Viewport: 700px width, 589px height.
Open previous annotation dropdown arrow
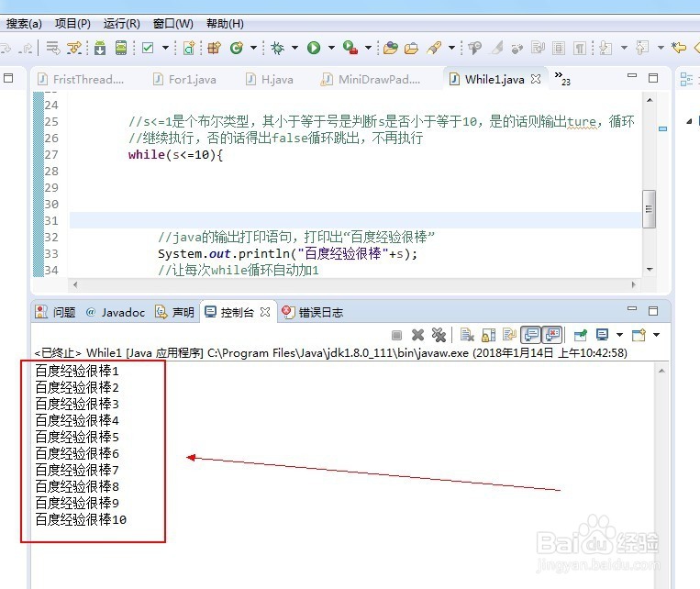(661, 48)
